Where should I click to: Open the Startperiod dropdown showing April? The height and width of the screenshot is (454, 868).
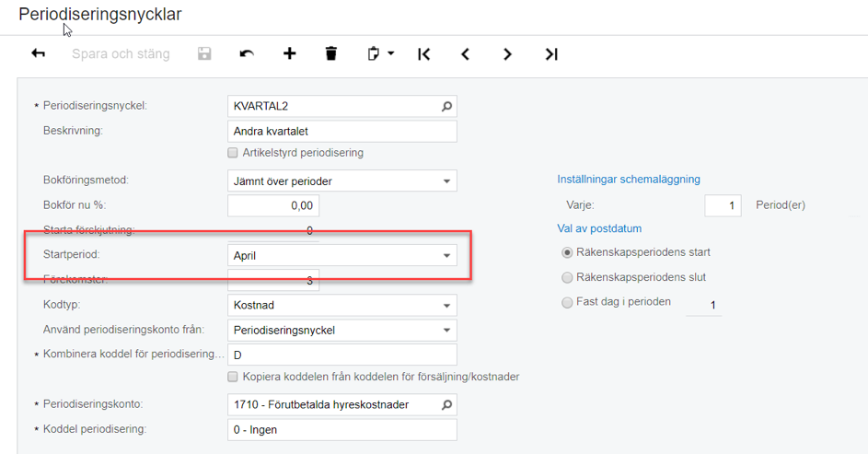pos(446,255)
